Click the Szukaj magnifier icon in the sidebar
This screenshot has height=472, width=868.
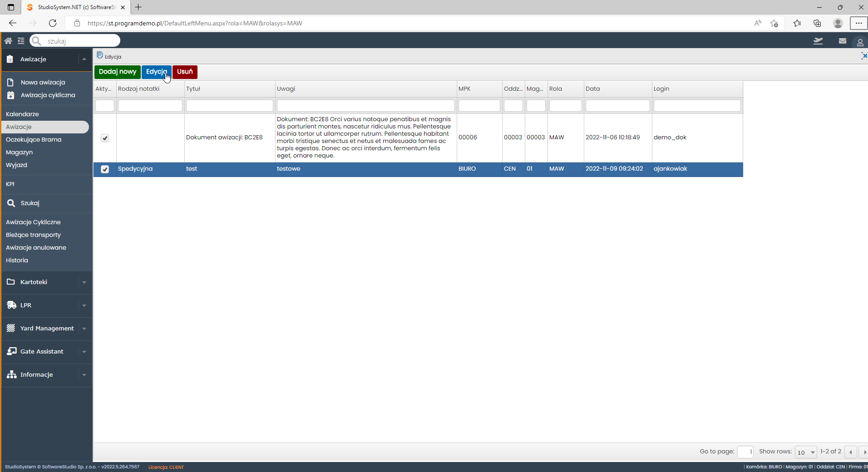pos(11,203)
